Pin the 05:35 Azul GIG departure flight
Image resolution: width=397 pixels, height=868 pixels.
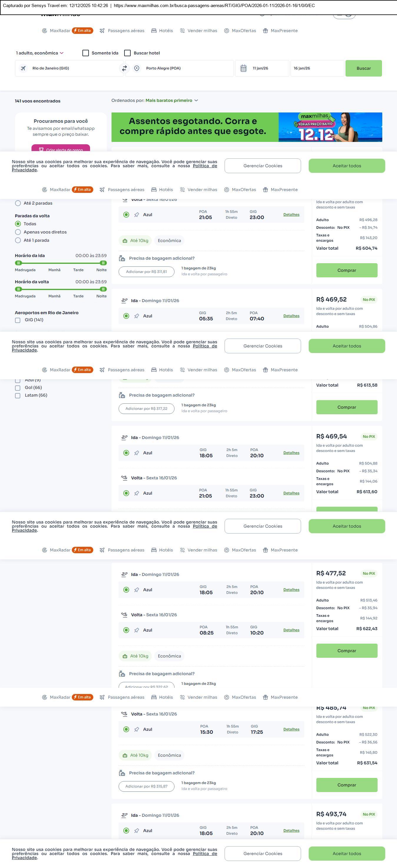click(x=137, y=316)
